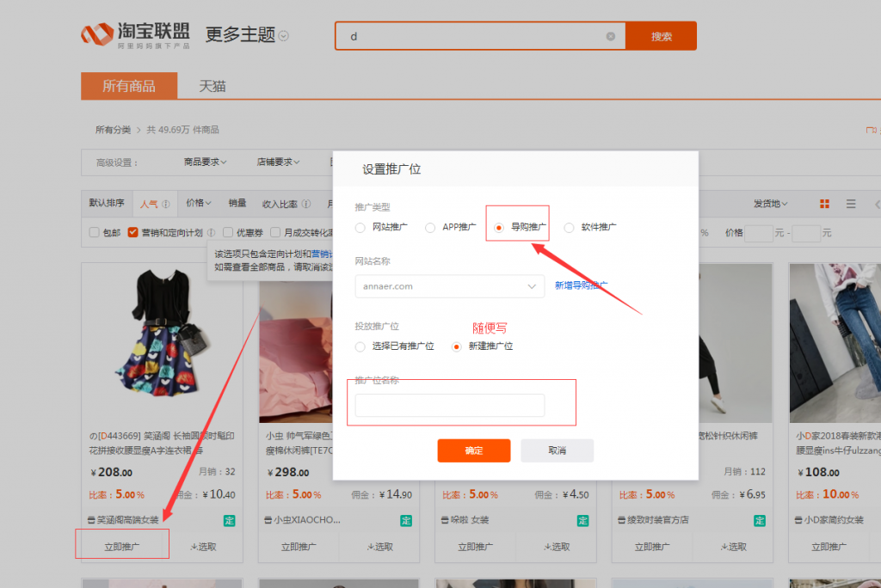Click 立即推广 under 笑涵阁高端女装

[x=122, y=546]
